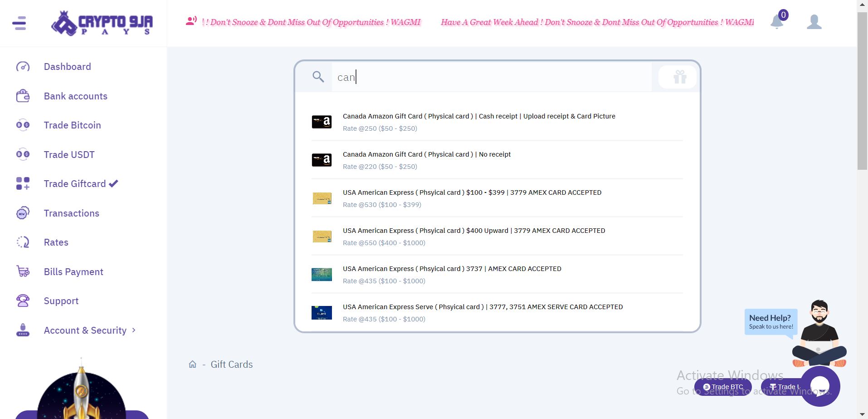This screenshot has width=868, height=419.
Task: Click the blue Amex Serve card thumbnail
Action: [x=322, y=312]
